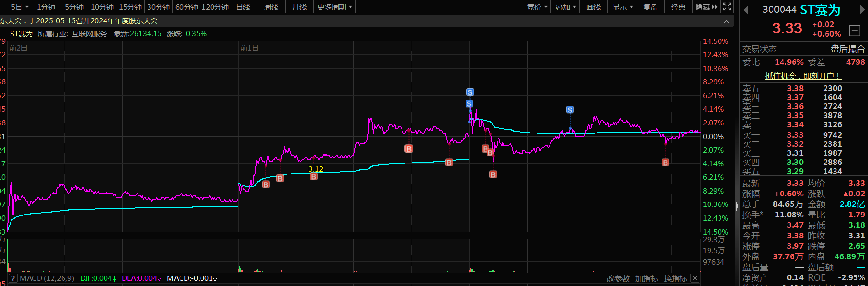
Task: Collapse quote panel with minus icon
Action: [x=855, y=31]
